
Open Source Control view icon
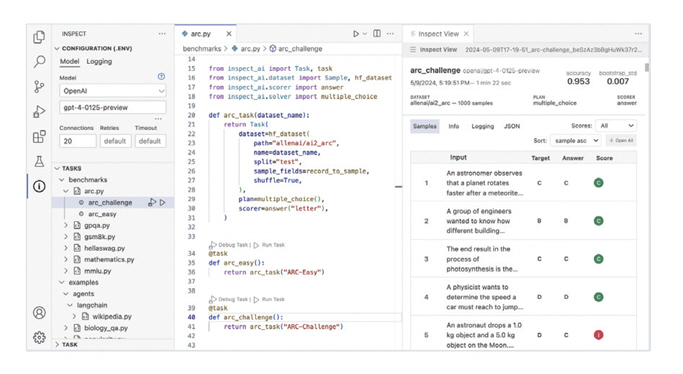click(x=39, y=87)
